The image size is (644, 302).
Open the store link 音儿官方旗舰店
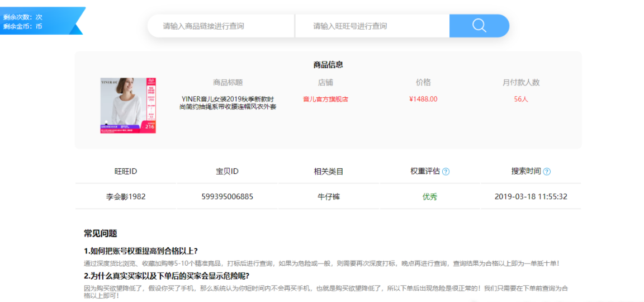coord(325,99)
